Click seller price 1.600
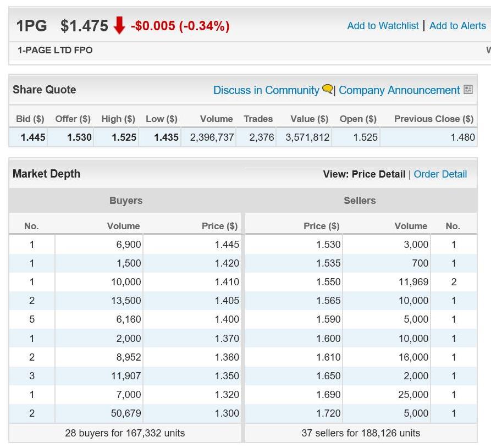The image size is (491, 448). [x=328, y=339]
